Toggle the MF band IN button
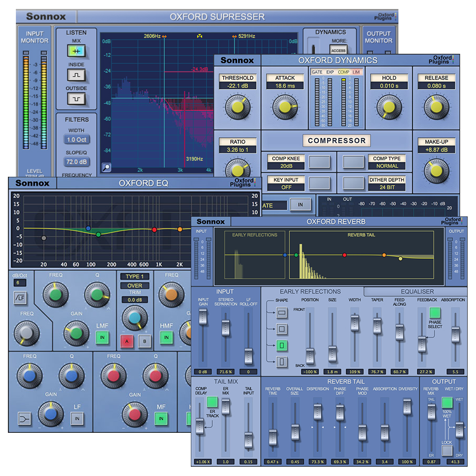The image size is (476, 476). tap(161, 419)
